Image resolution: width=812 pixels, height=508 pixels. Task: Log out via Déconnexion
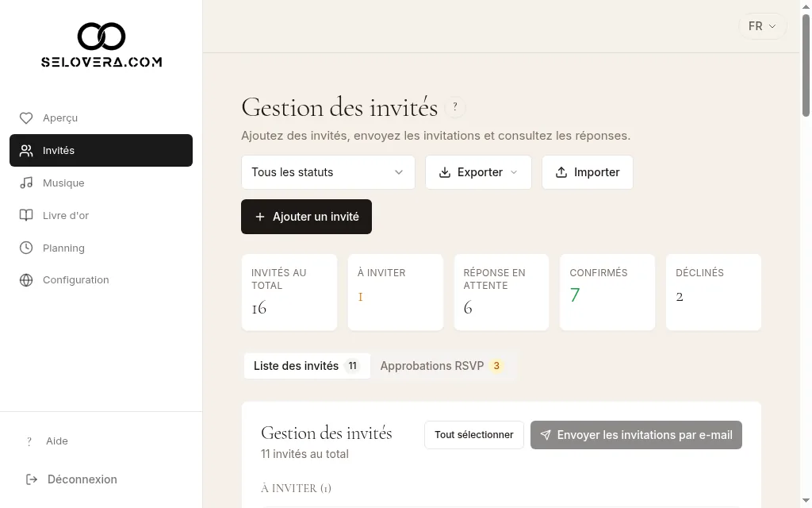(71, 479)
